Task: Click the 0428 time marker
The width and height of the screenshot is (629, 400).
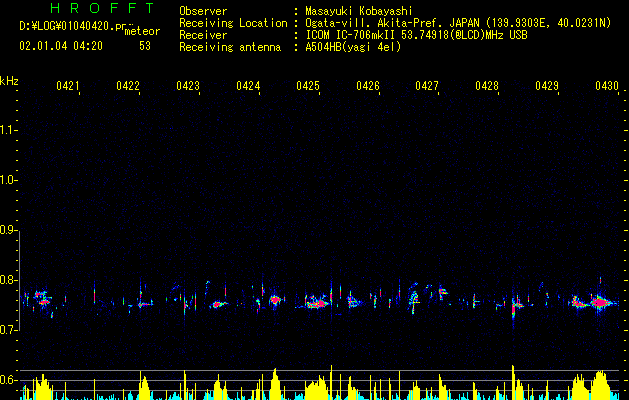Action: (487, 86)
